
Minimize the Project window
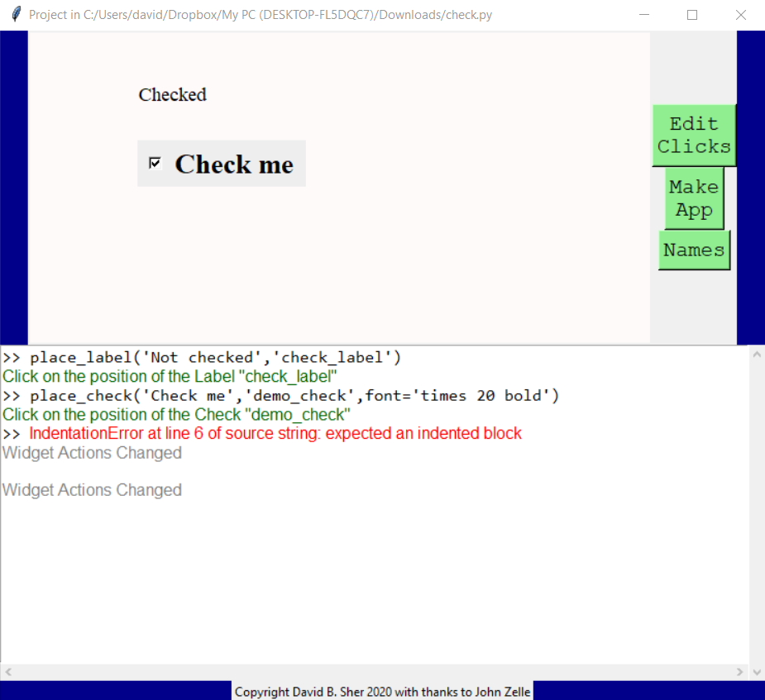[644, 15]
